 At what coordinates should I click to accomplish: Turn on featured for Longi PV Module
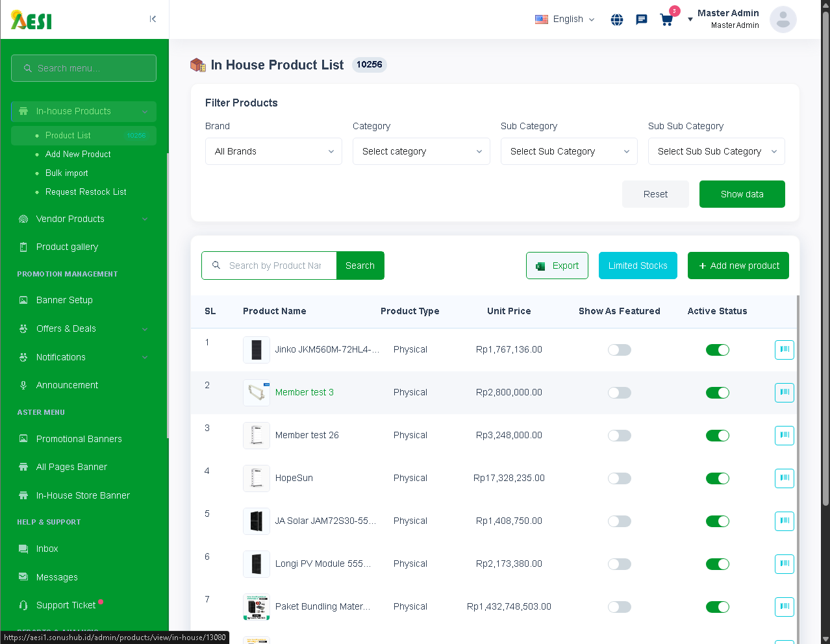[619, 564]
